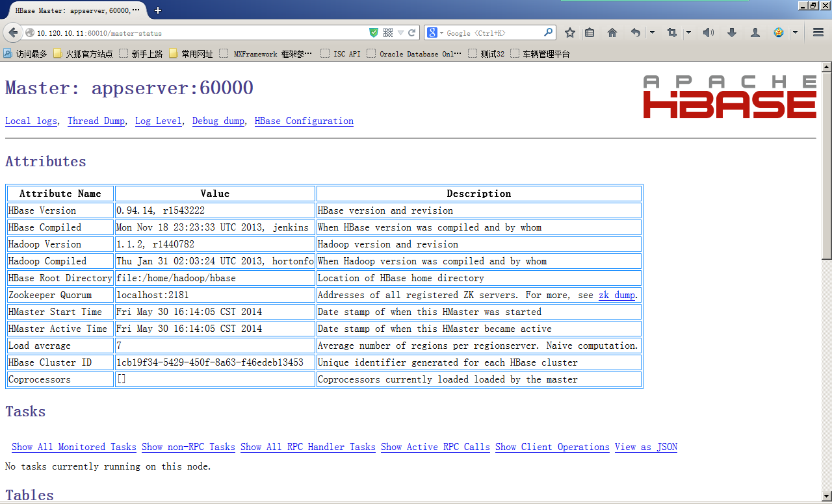Click the undo curved-arrow toolbar icon

636,32
